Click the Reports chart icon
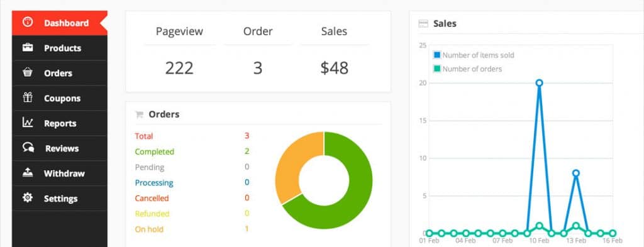This screenshot has height=247, width=644. [28, 123]
